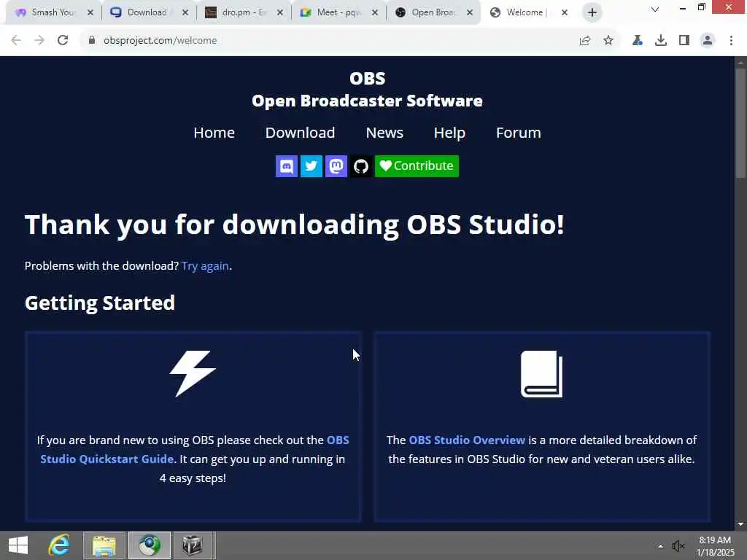Open the Chrome three-dot menu
Image resolution: width=747 pixels, height=560 pixels.
click(731, 41)
